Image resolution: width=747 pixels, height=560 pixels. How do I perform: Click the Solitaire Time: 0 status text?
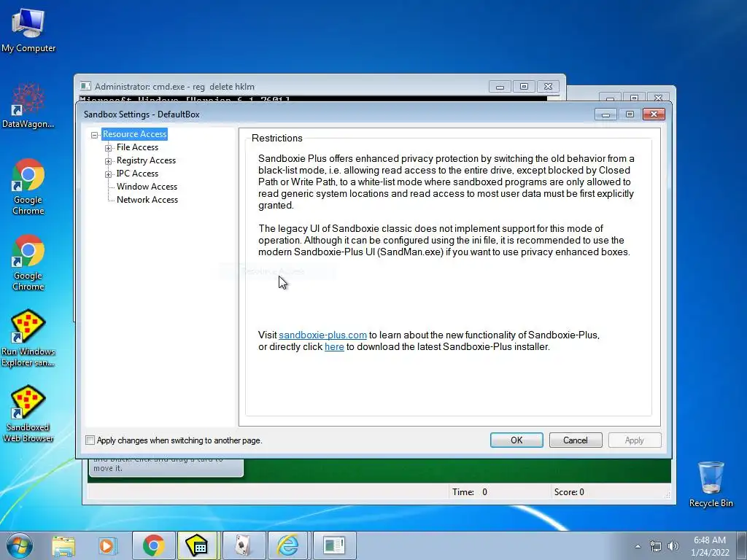coord(469,492)
